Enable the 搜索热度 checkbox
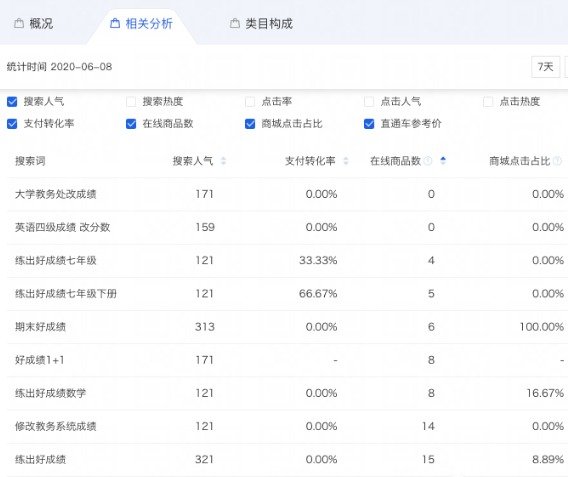The image size is (568, 477). click(131, 101)
